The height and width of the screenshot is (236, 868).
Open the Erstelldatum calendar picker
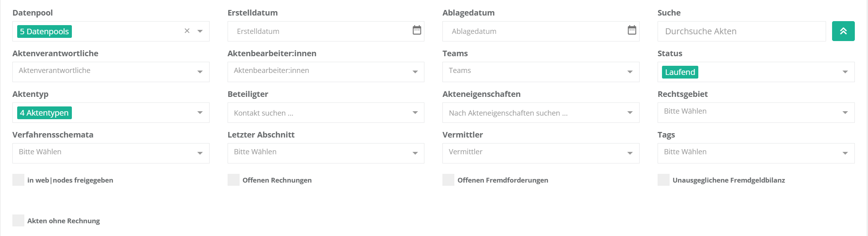point(416,30)
